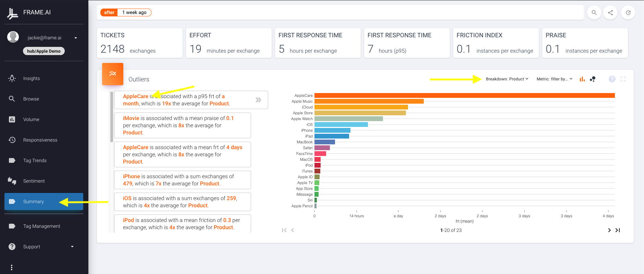The width and height of the screenshot is (644, 274).
Task: Click the outliers list scrollbar
Action: tap(112, 117)
